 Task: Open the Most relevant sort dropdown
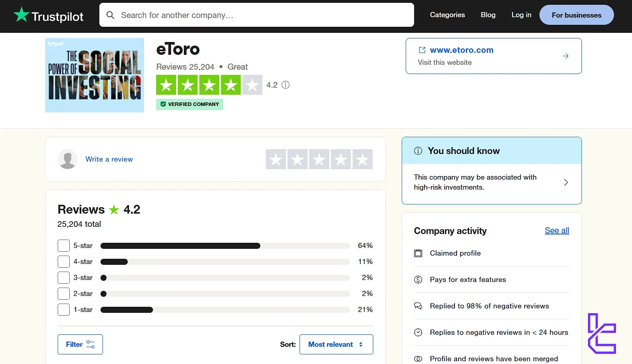point(336,344)
